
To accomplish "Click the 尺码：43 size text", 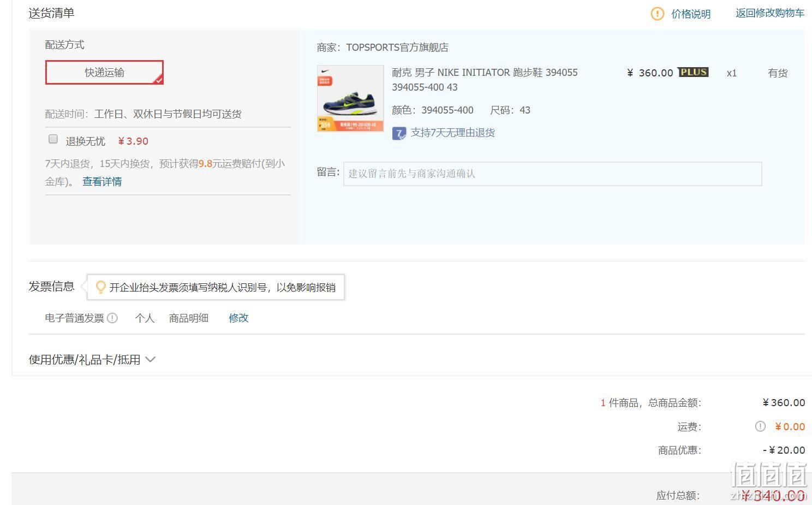I will pos(510,110).
